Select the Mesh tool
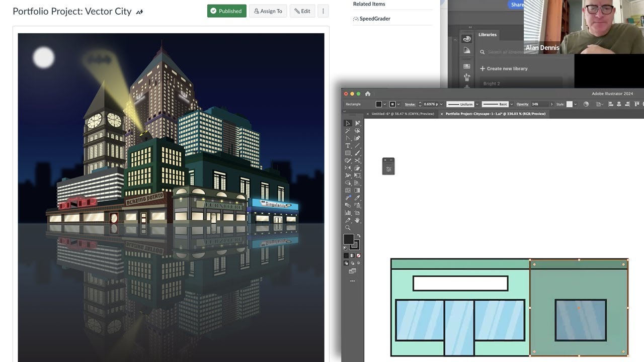This screenshot has width=644, height=362. [347, 191]
